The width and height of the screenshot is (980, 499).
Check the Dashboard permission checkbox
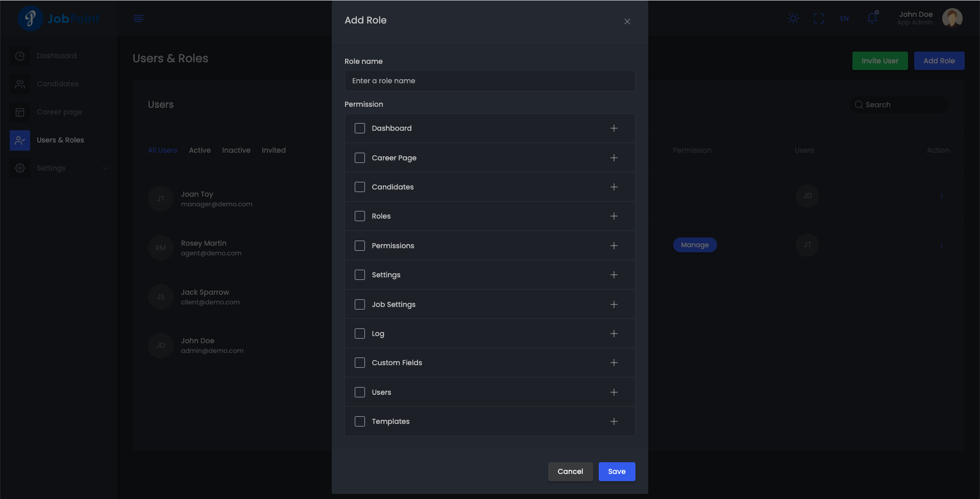[x=360, y=128]
